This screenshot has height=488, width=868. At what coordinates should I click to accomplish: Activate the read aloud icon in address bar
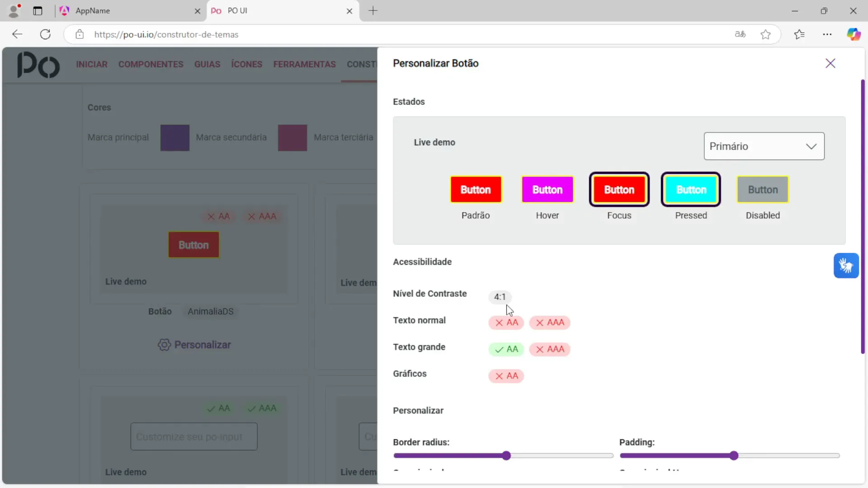pyautogui.click(x=740, y=34)
